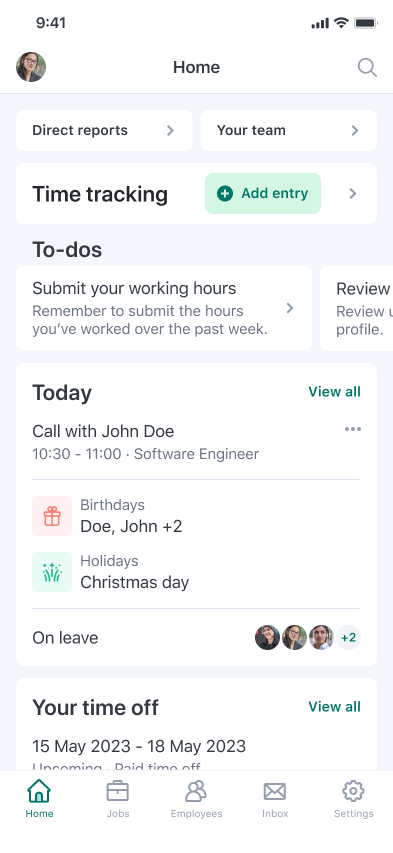Tap the profile avatar photo

(x=31, y=67)
